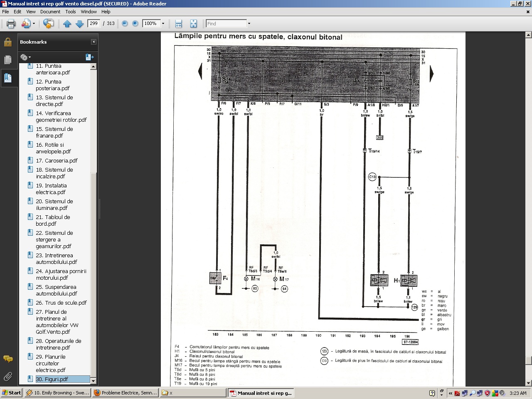Click inside the Find text box

point(226,24)
